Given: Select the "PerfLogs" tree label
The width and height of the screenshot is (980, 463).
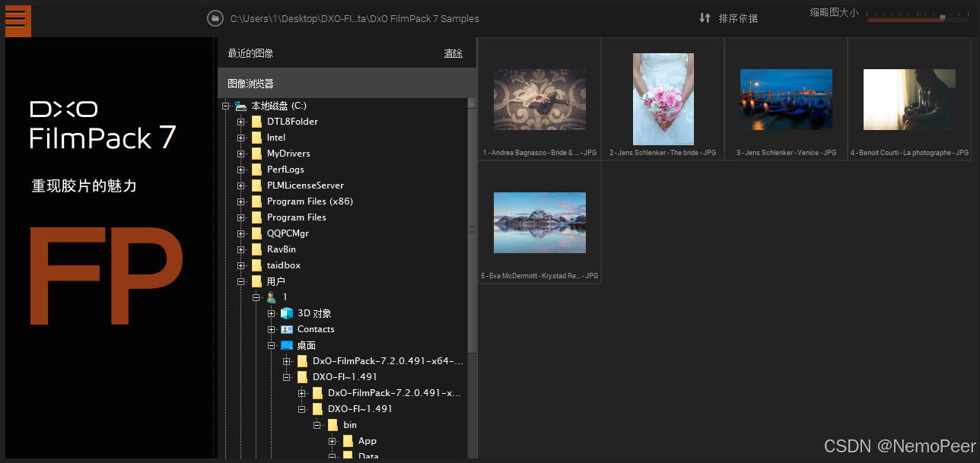Looking at the screenshot, I should 285,170.
